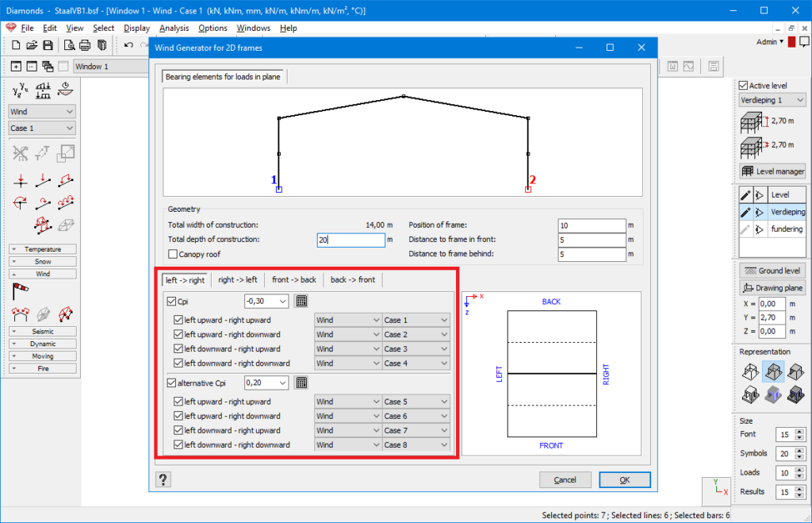Switch to the 'right -> left' tab

click(238, 279)
